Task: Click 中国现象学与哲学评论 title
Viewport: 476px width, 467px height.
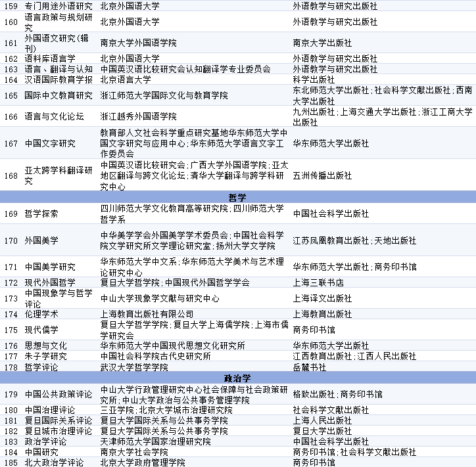Action: [59, 298]
